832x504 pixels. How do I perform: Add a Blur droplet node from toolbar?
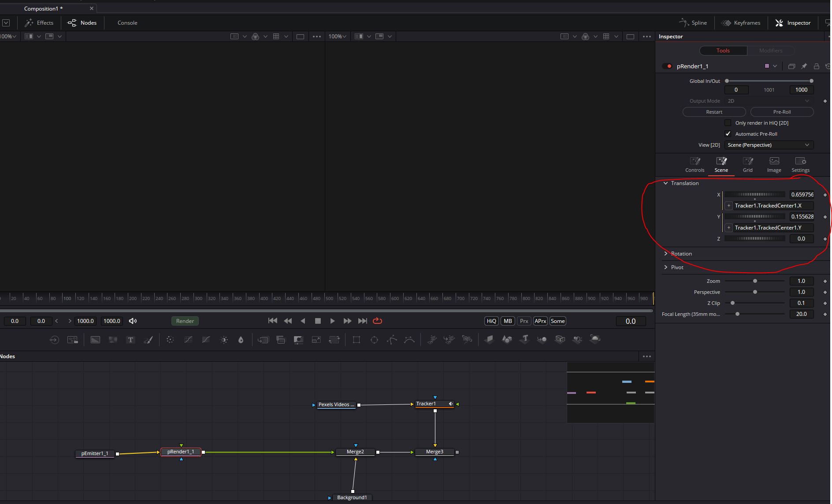tap(241, 340)
